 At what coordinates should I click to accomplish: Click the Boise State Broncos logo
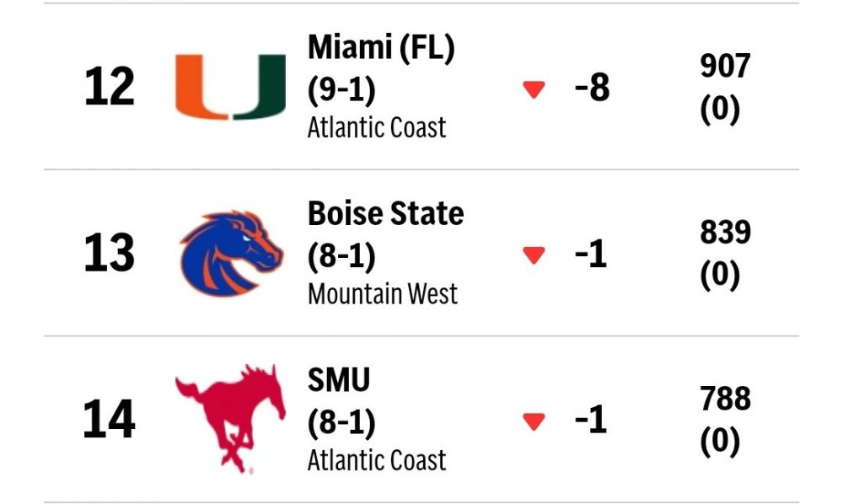coord(231,253)
